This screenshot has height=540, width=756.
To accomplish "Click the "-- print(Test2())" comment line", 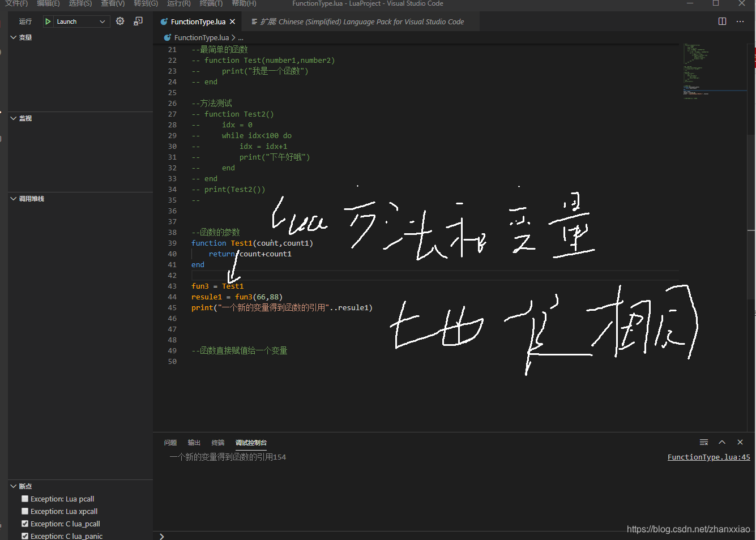I will click(x=228, y=189).
